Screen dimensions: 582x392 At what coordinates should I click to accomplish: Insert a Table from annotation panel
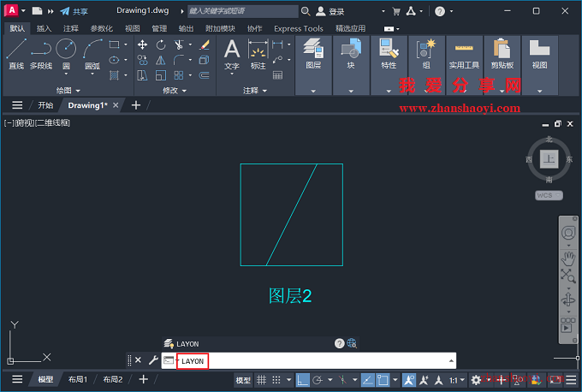point(277,75)
